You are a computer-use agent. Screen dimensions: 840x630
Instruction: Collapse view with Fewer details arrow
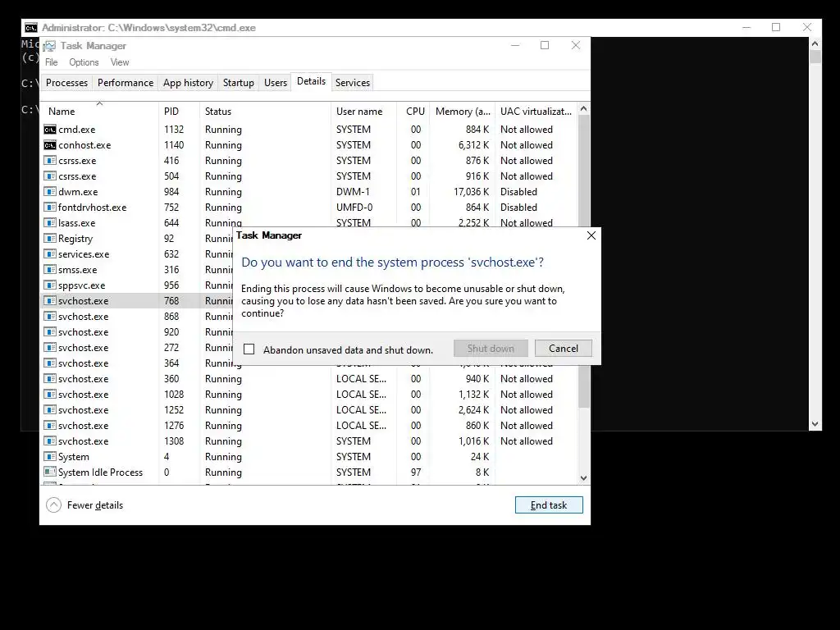(53, 505)
